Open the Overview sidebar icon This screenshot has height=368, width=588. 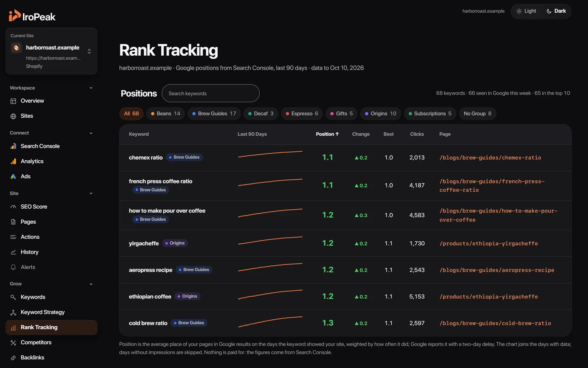[x=13, y=101]
